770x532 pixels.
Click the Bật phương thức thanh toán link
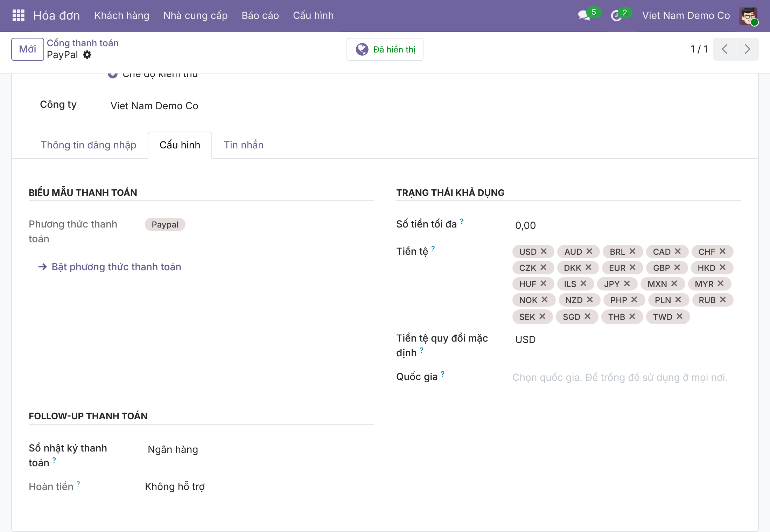(x=116, y=267)
